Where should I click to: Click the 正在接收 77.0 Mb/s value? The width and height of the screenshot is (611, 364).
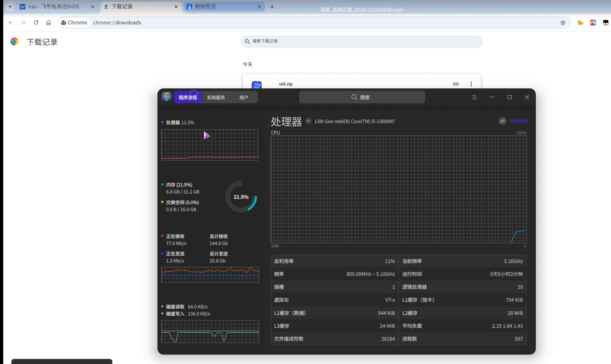tap(176, 243)
